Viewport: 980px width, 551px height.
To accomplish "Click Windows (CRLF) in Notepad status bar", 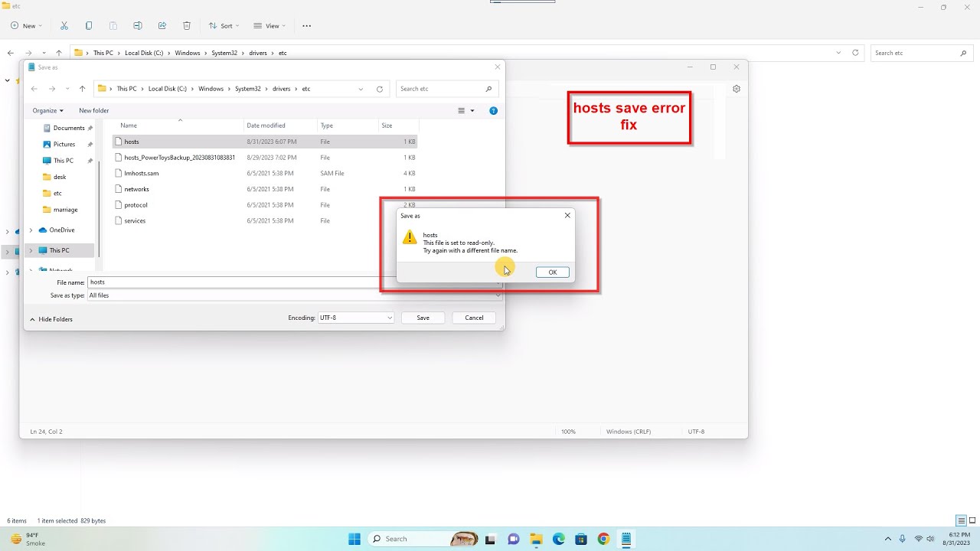I will pos(629,432).
